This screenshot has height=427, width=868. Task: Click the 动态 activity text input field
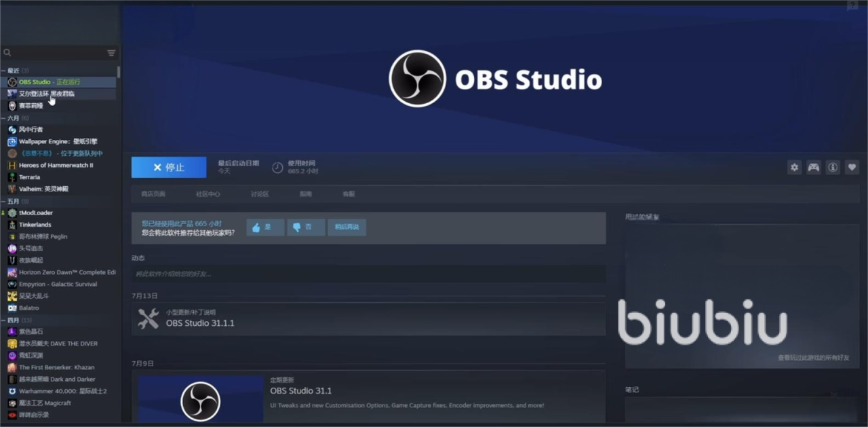(368, 274)
